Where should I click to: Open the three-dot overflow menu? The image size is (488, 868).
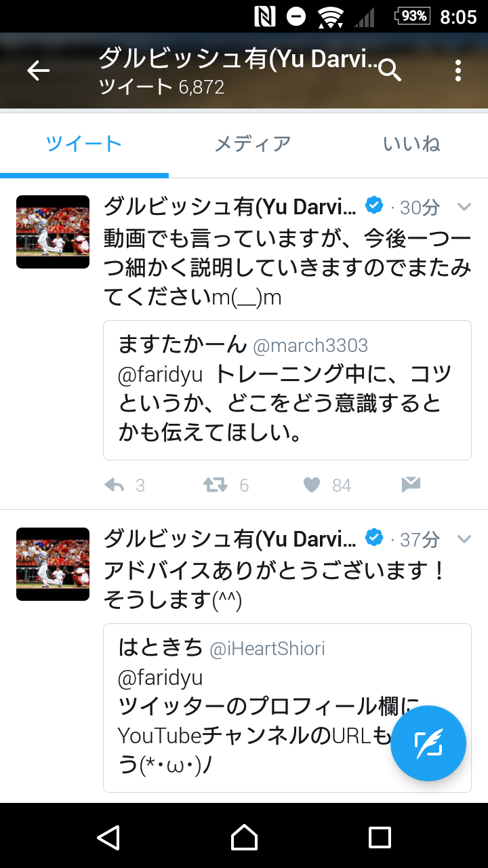(x=458, y=71)
